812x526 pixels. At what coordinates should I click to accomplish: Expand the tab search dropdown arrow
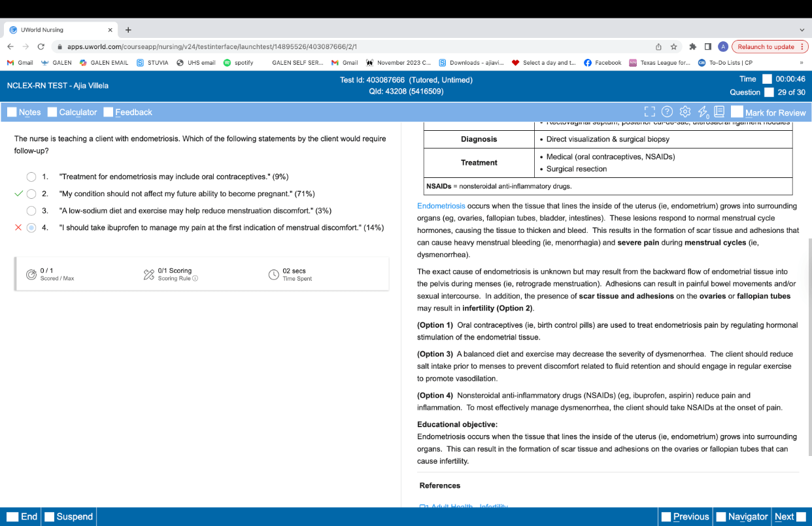click(802, 29)
